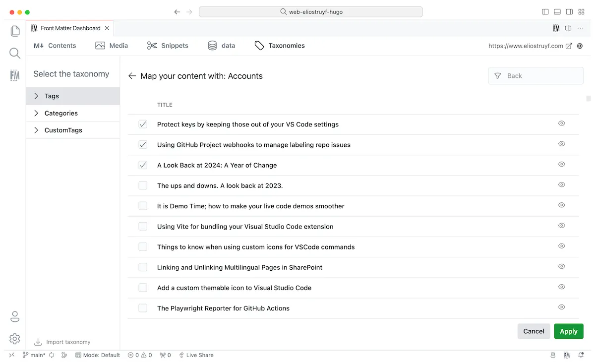Open the Search icon in activity bar
This screenshot has height=364, width=595.
pos(15,53)
